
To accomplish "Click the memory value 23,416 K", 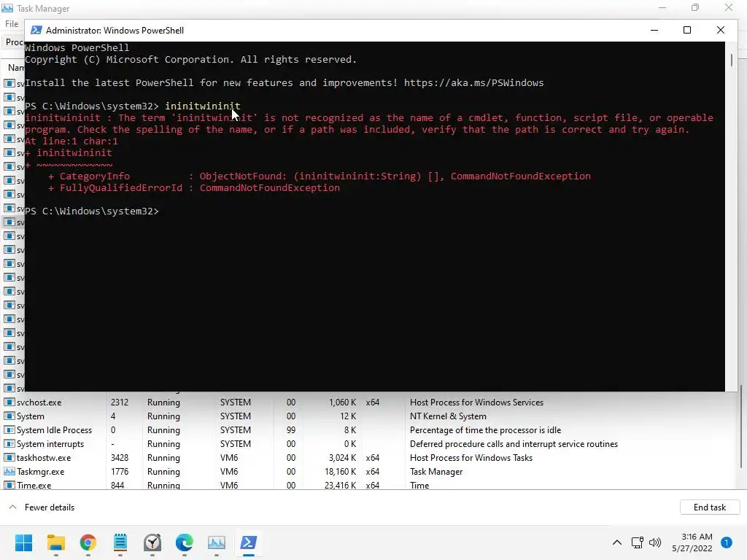I will tap(340, 485).
